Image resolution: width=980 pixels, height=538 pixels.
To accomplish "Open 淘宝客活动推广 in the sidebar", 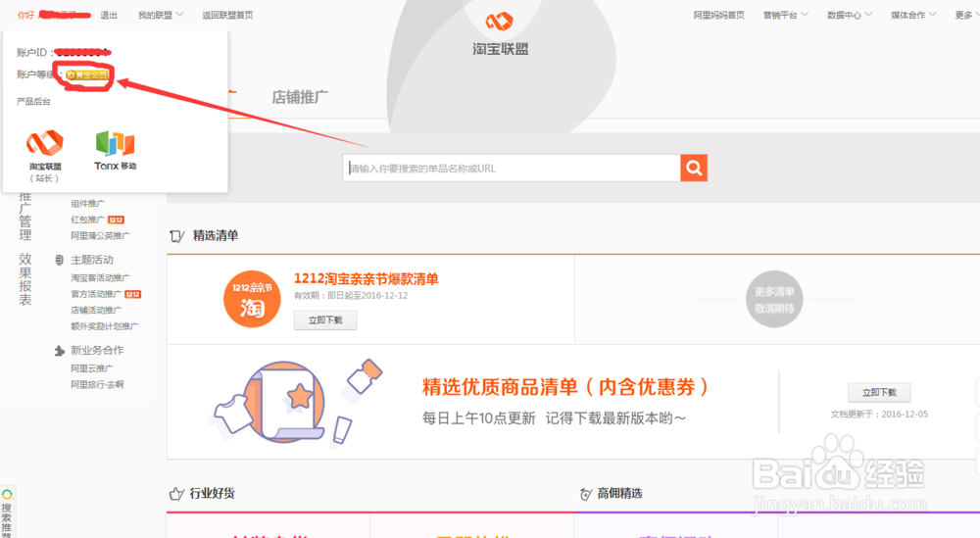I will [x=100, y=278].
